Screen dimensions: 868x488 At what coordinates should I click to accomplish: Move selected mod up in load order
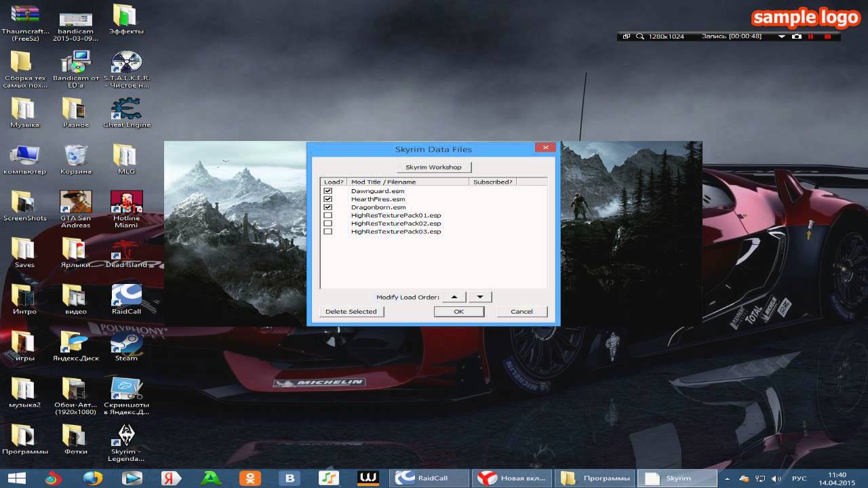[x=454, y=297]
